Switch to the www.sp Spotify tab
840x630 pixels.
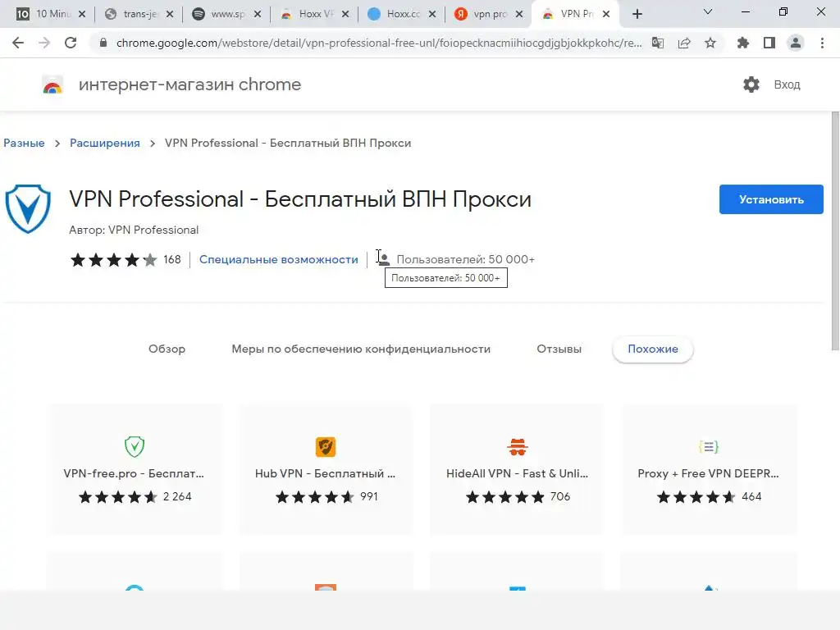point(227,14)
